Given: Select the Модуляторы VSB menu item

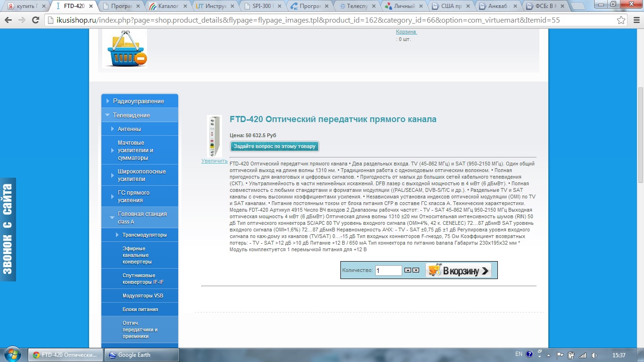Looking at the screenshot, I should pyautogui.click(x=140, y=296).
